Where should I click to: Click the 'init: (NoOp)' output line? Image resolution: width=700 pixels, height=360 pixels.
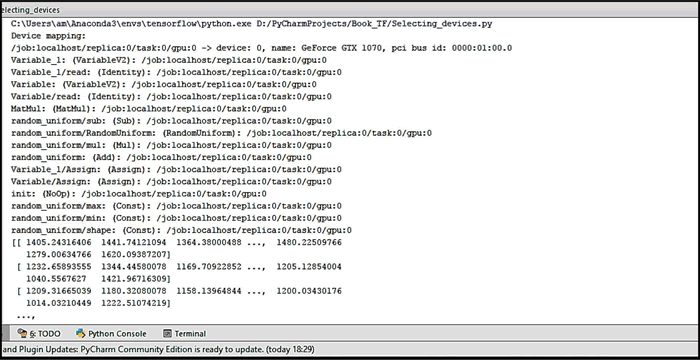(139, 193)
